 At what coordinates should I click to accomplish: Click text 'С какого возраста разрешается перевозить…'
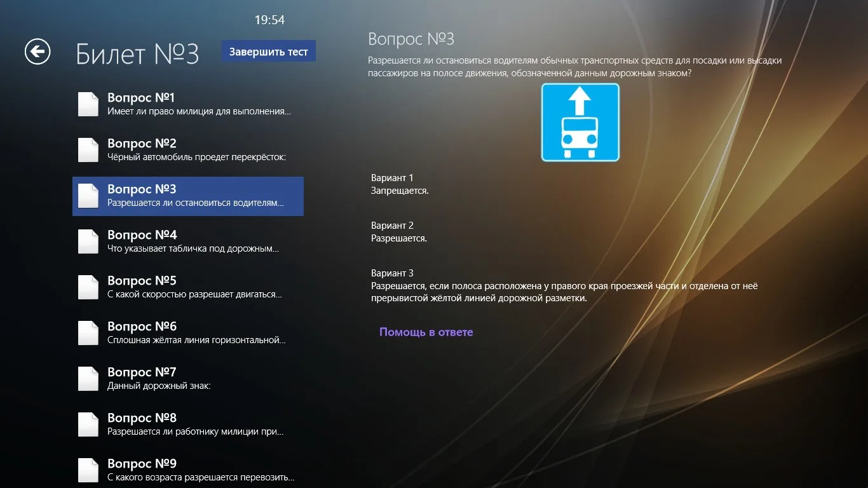[201, 478]
